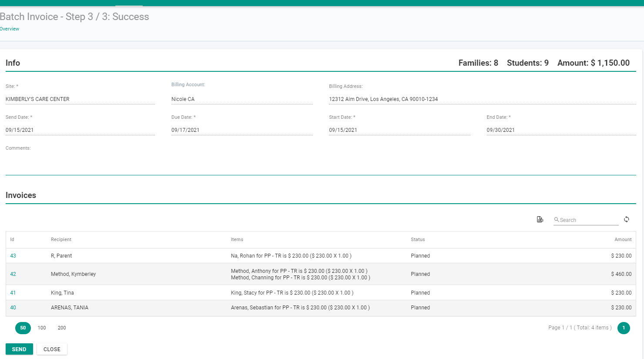Sort table by Id column header
The image size is (644, 359).
[x=12, y=239]
